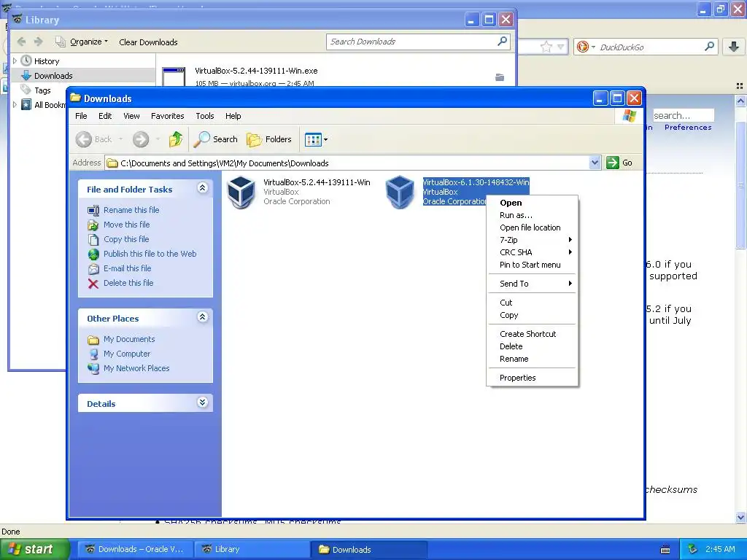Image resolution: width=747 pixels, height=560 pixels.
Task: Click E-mail this file task link
Action: 127,268
